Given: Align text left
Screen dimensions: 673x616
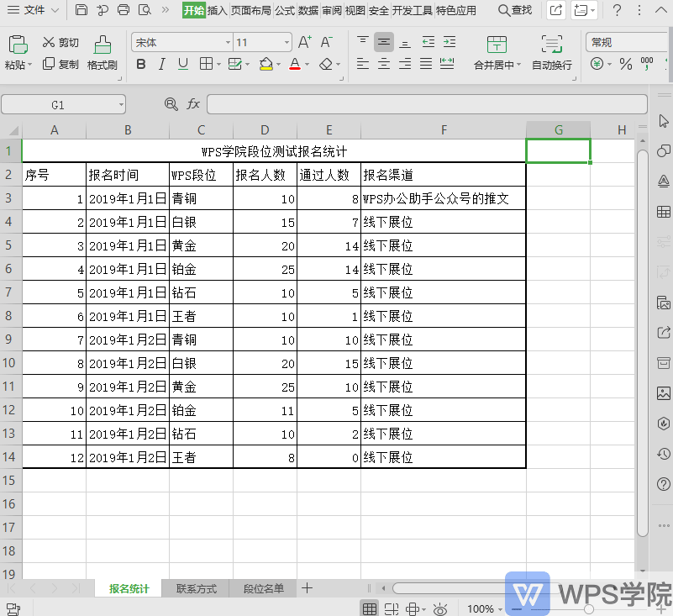Looking at the screenshot, I should 363,64.
